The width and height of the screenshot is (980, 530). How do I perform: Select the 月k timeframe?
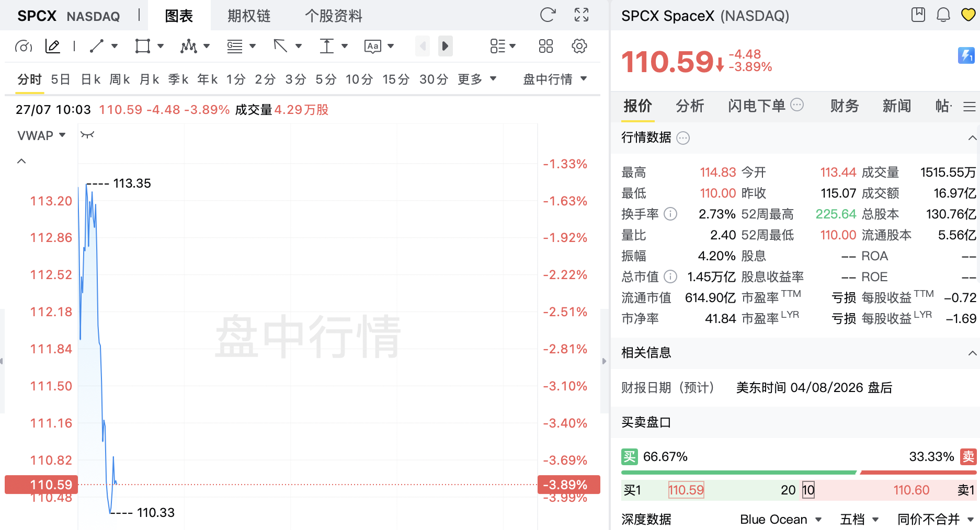[149, 79]
